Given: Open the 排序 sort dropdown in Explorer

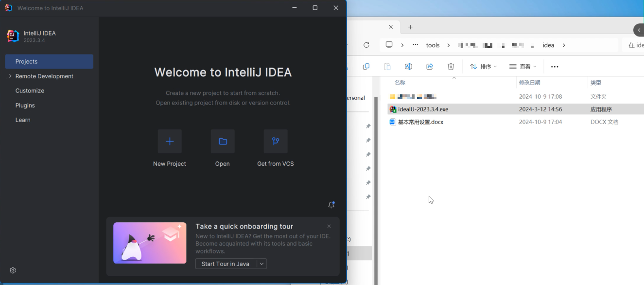Looking at the screenshot, I should 483,67.
